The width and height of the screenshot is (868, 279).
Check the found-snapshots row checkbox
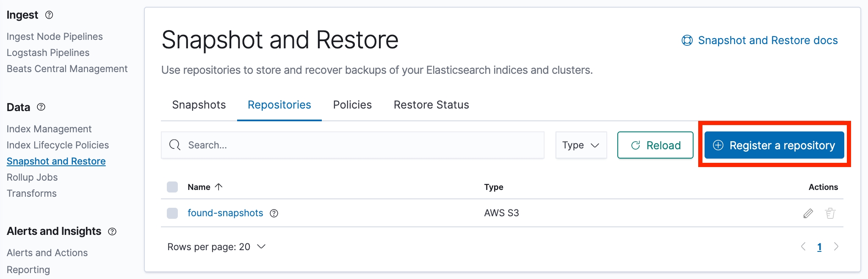172,213
